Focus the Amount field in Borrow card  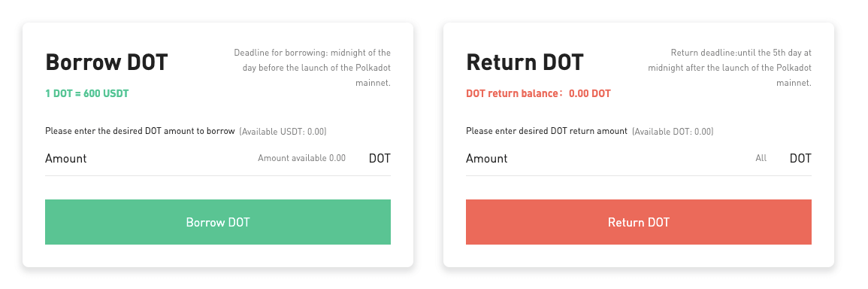217,159
